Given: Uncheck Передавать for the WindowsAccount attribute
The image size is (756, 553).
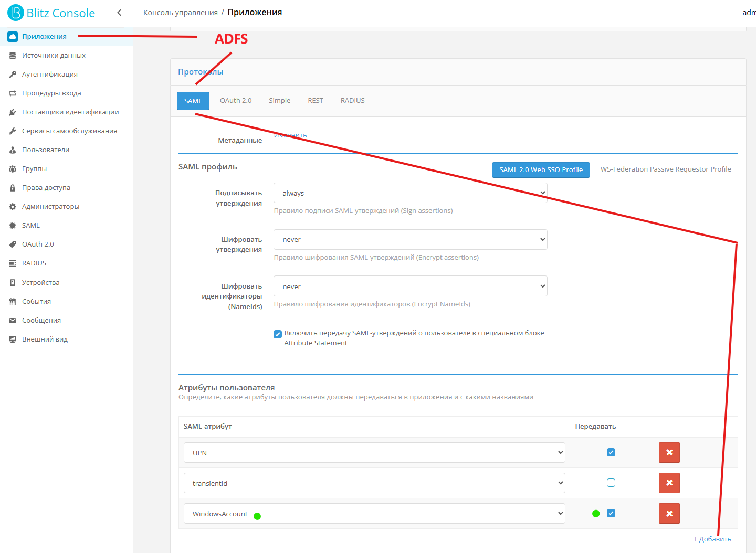Looking at the screenshot, I should coord(611,513).
